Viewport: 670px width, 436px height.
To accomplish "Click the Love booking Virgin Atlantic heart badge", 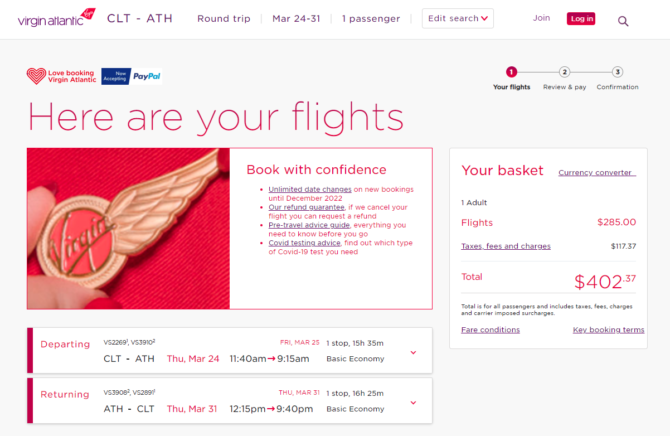I will pos(61,76).
